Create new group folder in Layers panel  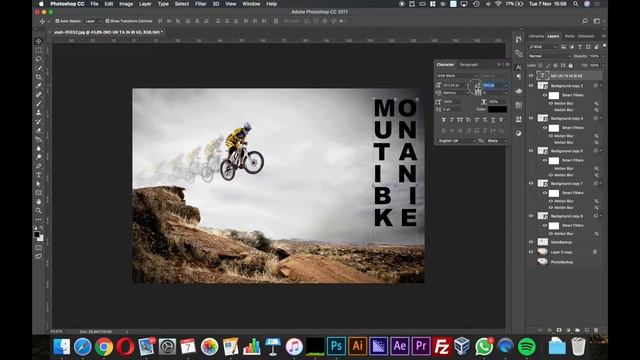coord(577,330)
